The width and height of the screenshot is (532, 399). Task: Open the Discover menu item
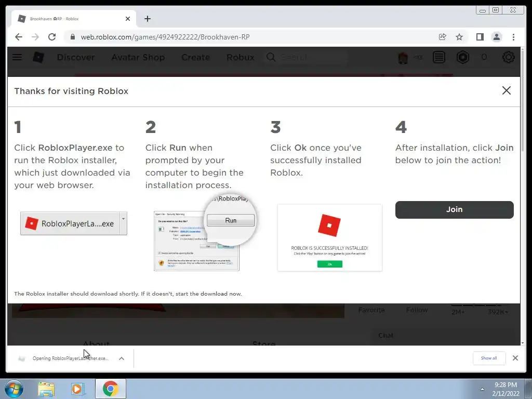point(76,57)
